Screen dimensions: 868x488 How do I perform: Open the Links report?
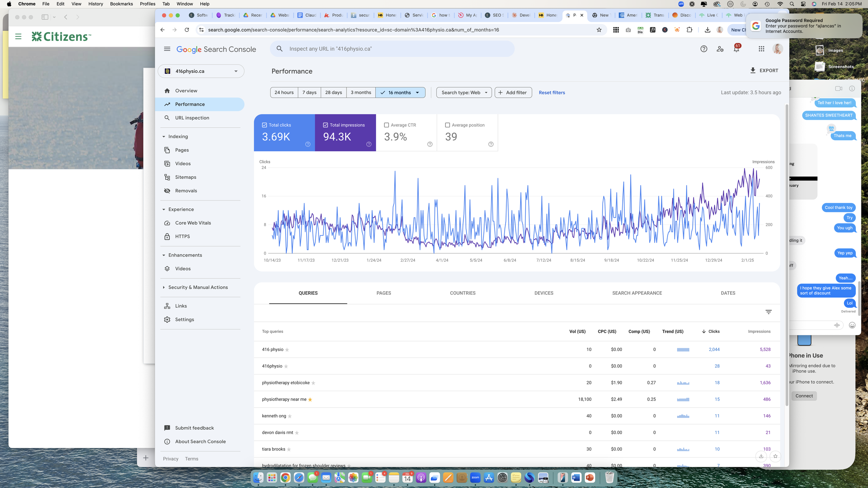pos(181,306)
